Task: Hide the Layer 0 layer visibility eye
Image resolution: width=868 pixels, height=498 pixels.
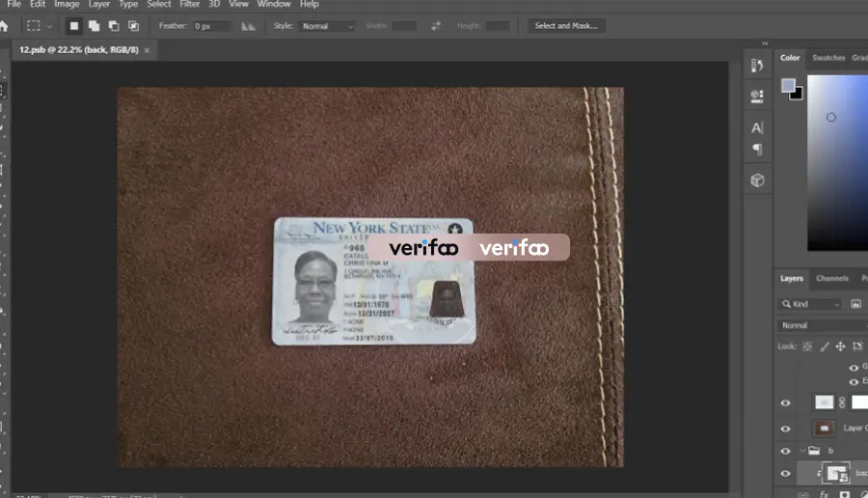Action: coord(785,429)
